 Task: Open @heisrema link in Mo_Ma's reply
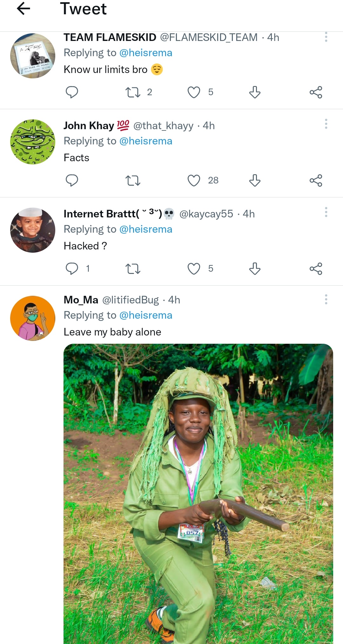146,315
